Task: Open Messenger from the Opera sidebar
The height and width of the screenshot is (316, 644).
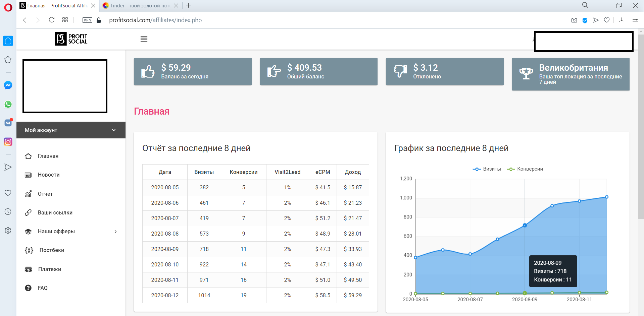Action: [8, 85]
